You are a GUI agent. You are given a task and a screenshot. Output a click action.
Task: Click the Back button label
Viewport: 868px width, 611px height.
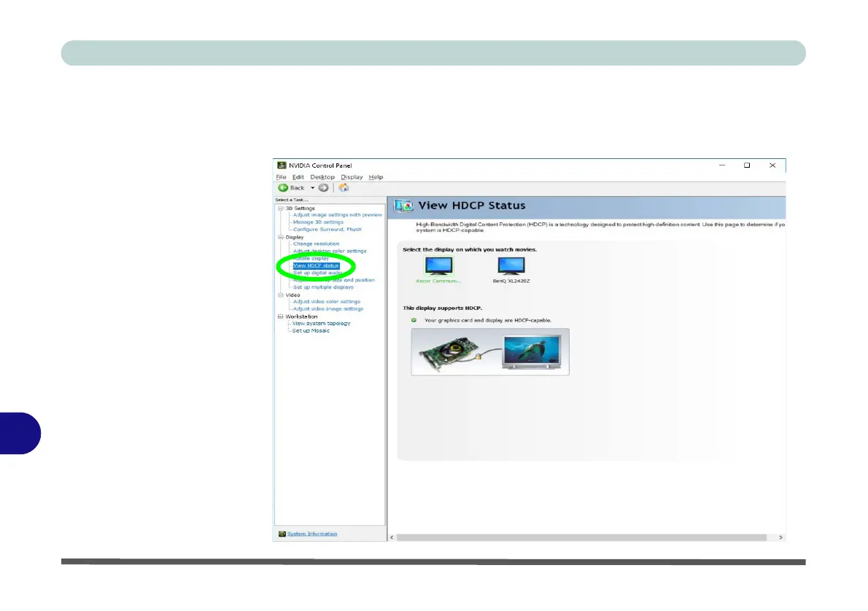tap(298, 187)
